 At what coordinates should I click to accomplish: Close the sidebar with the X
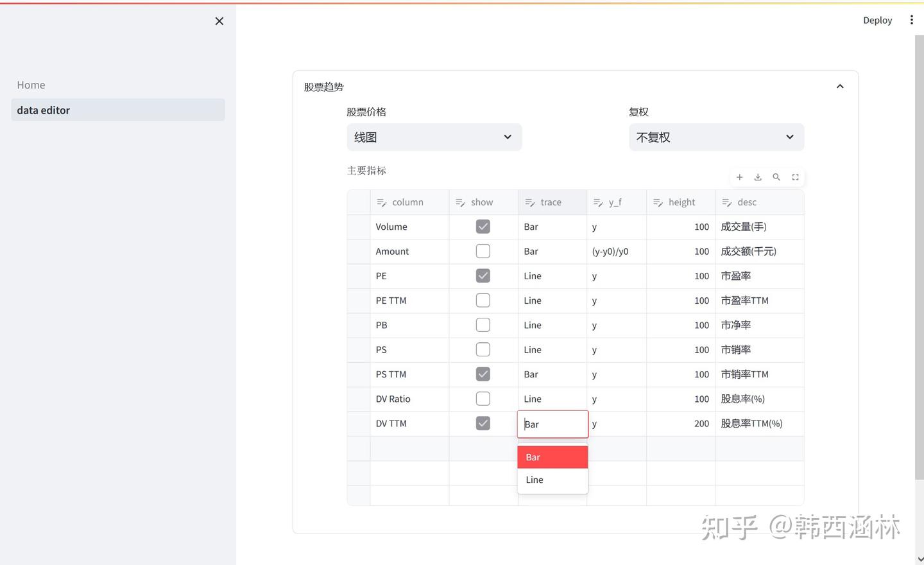pos(219,21)
